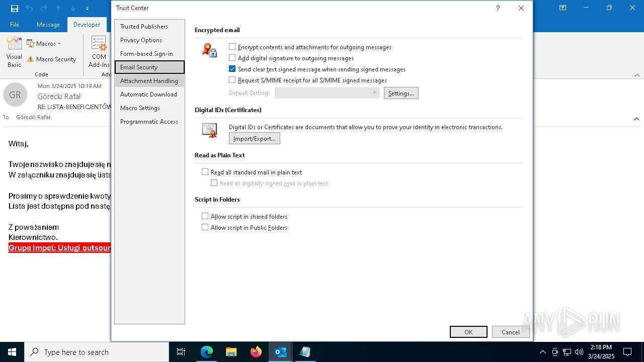
Task: Click Cancel in Trust Center
Action: tap(511, 332)
